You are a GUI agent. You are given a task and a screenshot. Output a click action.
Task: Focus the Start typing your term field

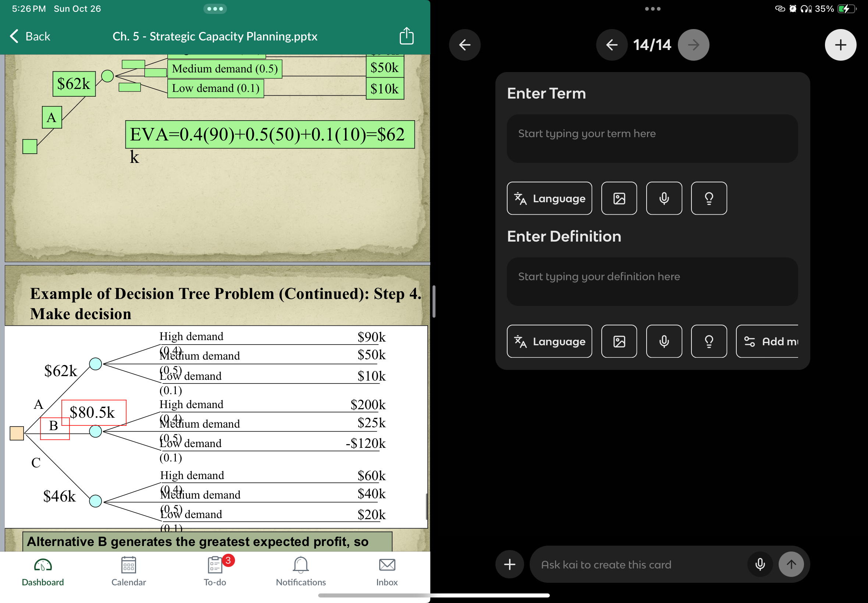(x=652, y=139)
